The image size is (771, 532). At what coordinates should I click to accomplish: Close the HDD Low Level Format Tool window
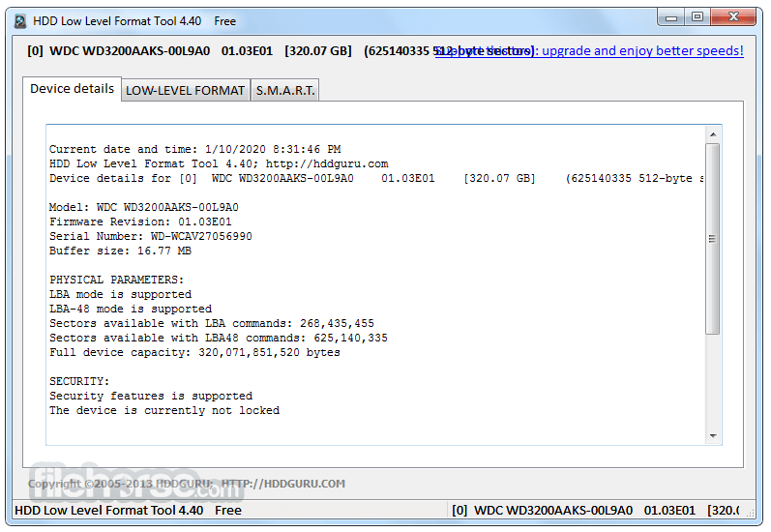point(733,17)
